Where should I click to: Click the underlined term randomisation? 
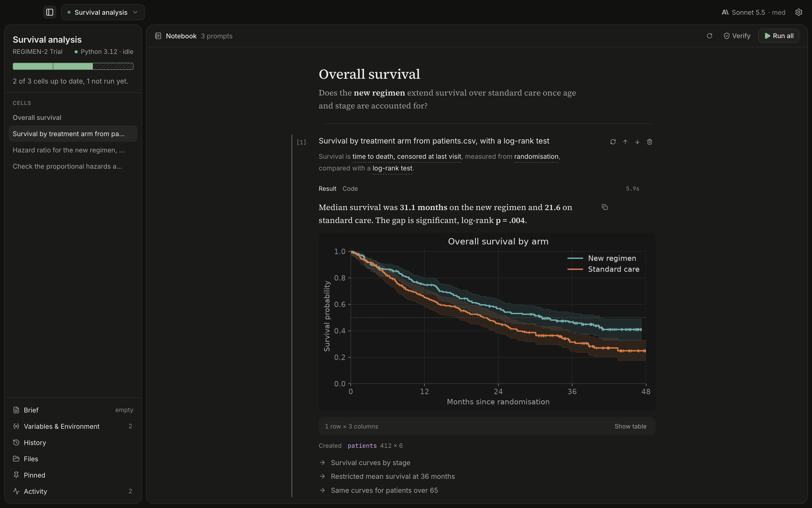[x=536, y=156]
